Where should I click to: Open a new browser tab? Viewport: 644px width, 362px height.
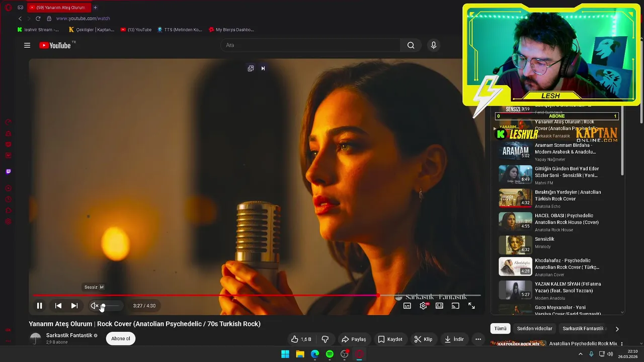coord(95,8)
